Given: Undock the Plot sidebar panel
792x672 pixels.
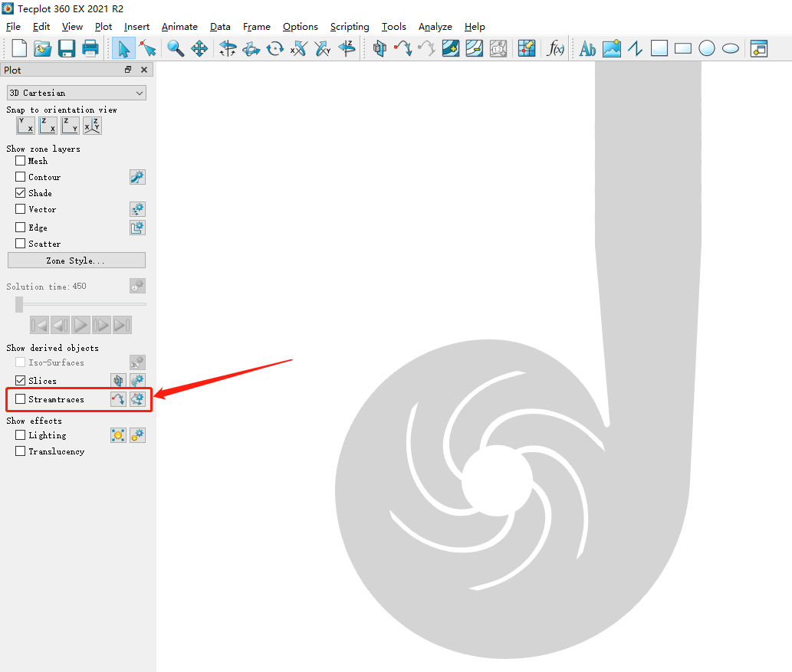Looking at the screenshot, I should click(129, 70).
